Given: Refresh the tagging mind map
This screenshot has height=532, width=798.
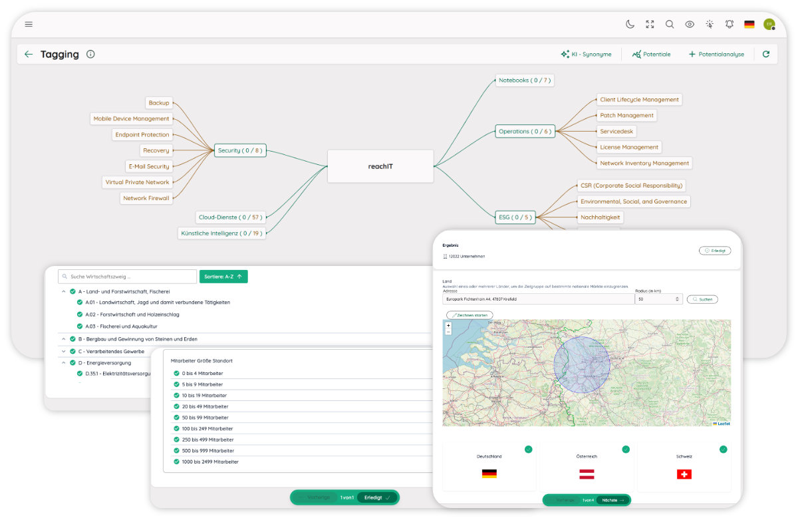Looking at the screenshot, I should tap(766, 55).
